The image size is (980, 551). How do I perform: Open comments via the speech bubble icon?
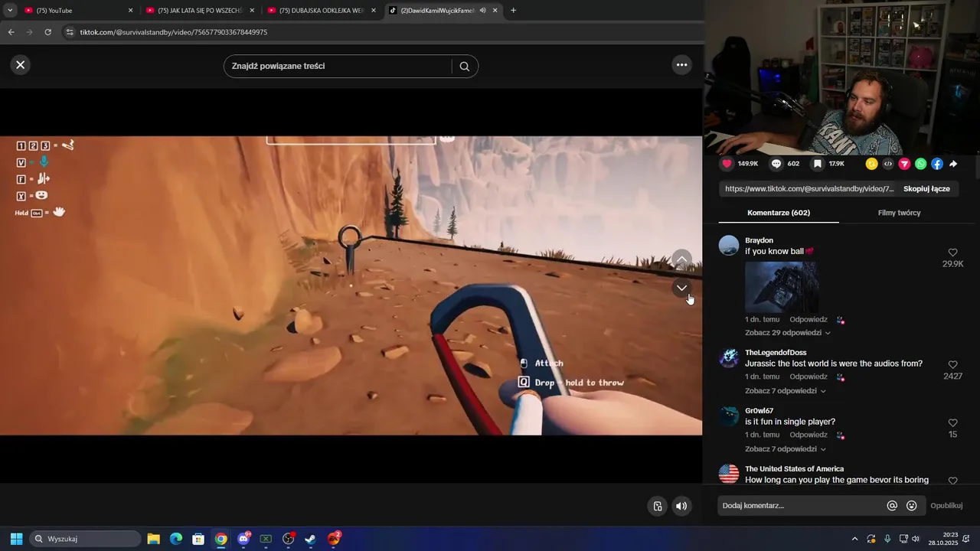point(776,164)
